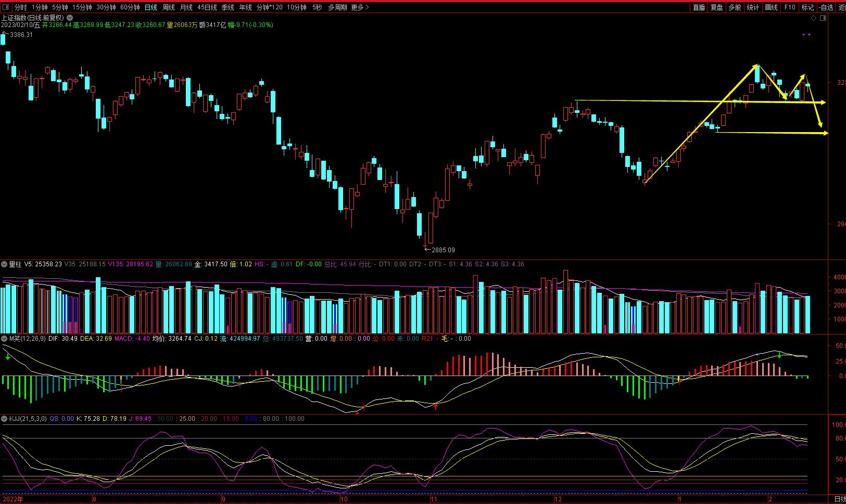The image size is (846, 504).
Task: Click the upper yellow horizontal trend line
Action: point(651,100)
